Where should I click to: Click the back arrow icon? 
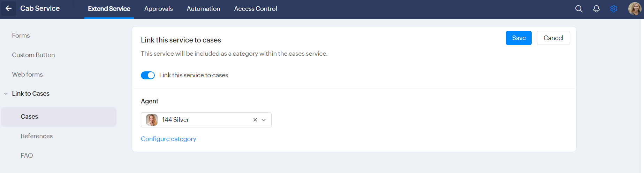pyautogui.click(x=9, y=8)
